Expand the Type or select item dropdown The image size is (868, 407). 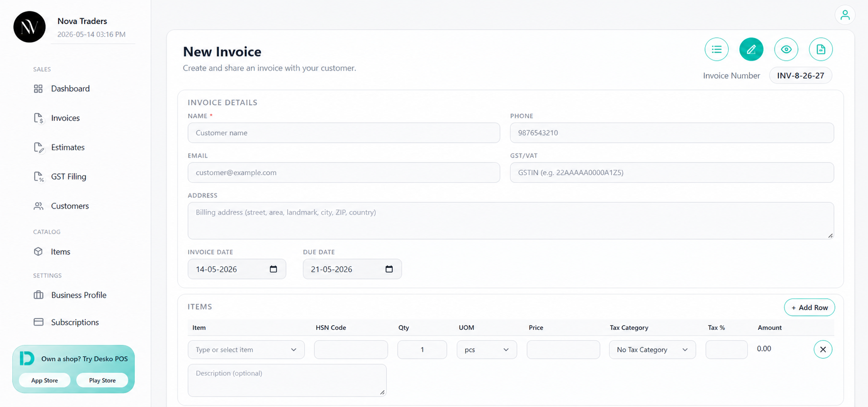click(246, 350)
